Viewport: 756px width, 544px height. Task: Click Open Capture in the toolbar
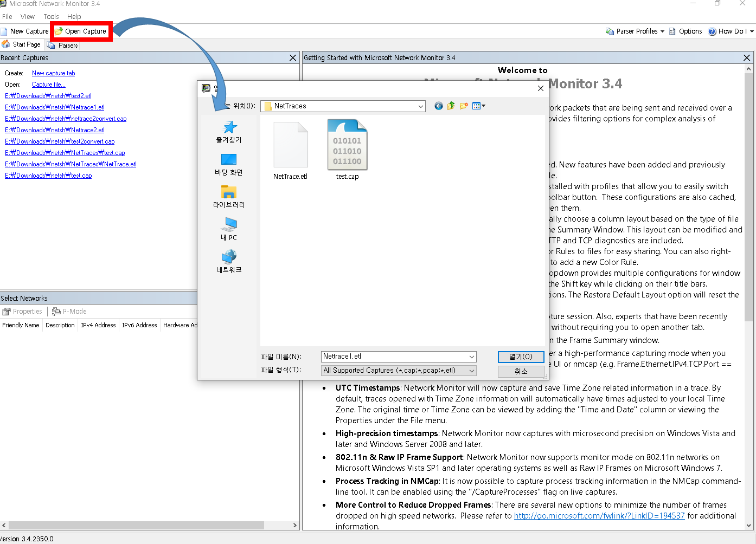pyautogui.click(x=81, y=31)
